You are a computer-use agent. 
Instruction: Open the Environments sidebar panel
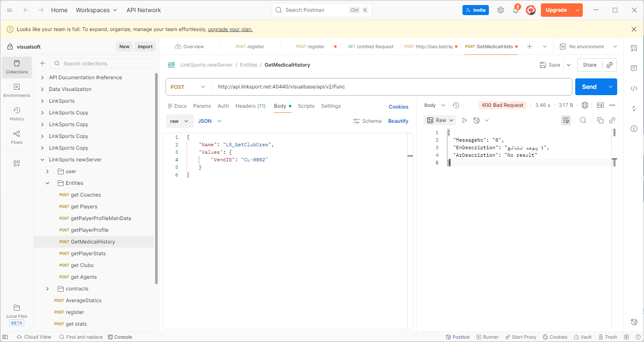pos(17,90)
